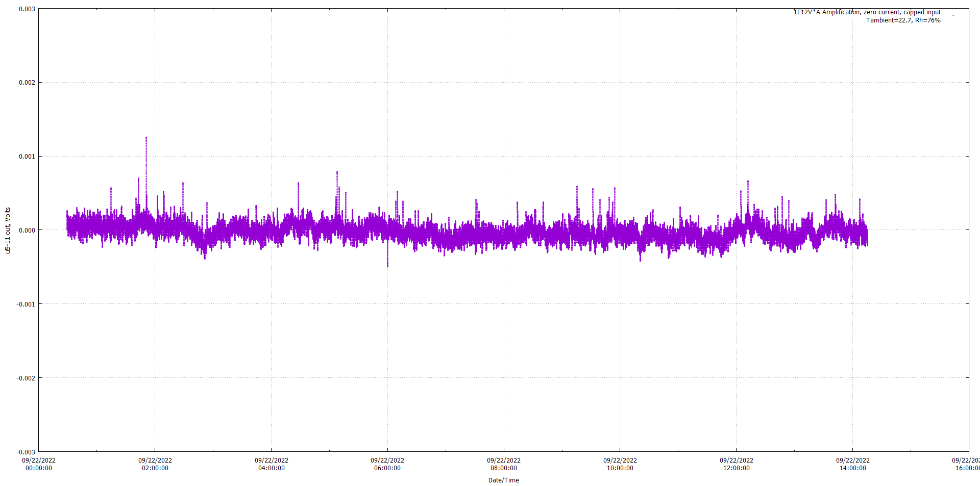This screenshot has width=980, height=486.
Task: Click the 10:00:00 time tick label
Action: 620,468
